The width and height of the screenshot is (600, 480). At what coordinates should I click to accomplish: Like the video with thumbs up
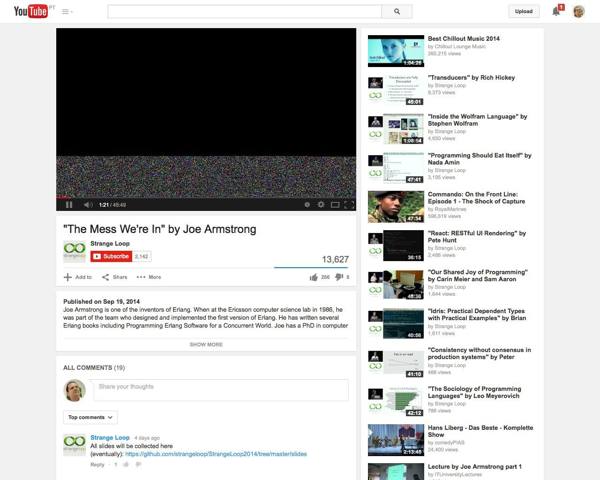[x=314, y=277]
